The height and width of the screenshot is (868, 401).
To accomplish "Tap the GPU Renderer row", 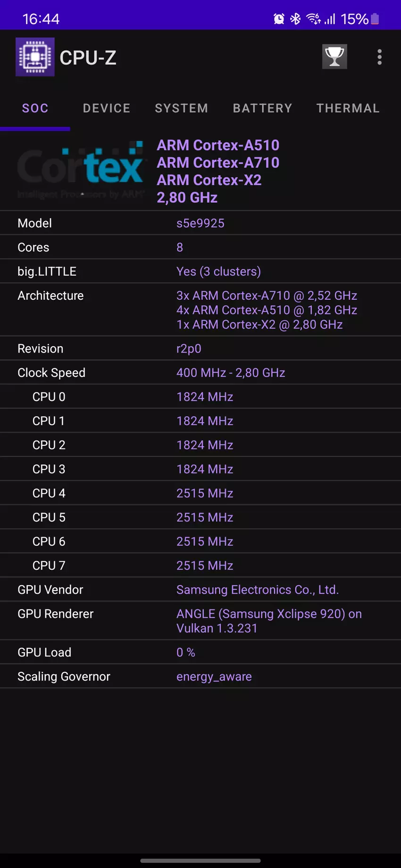I will tap(200, 621).
